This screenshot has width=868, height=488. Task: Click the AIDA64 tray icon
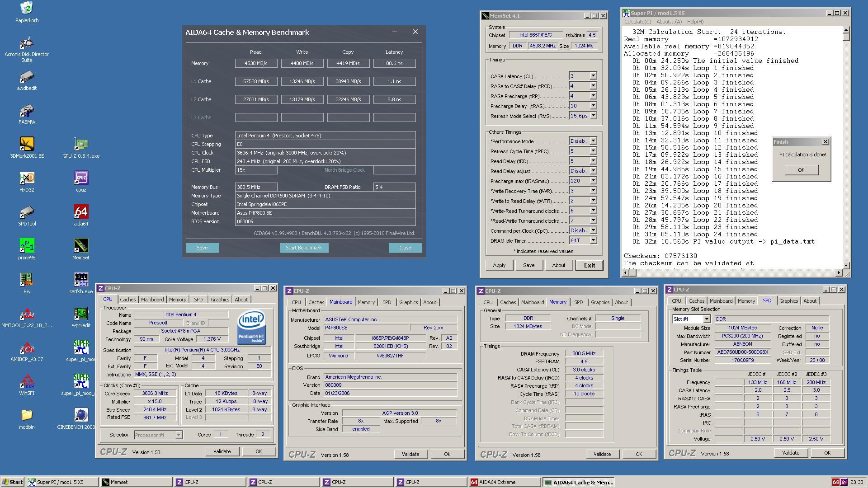pyautogui.click(x=836, y=482)
